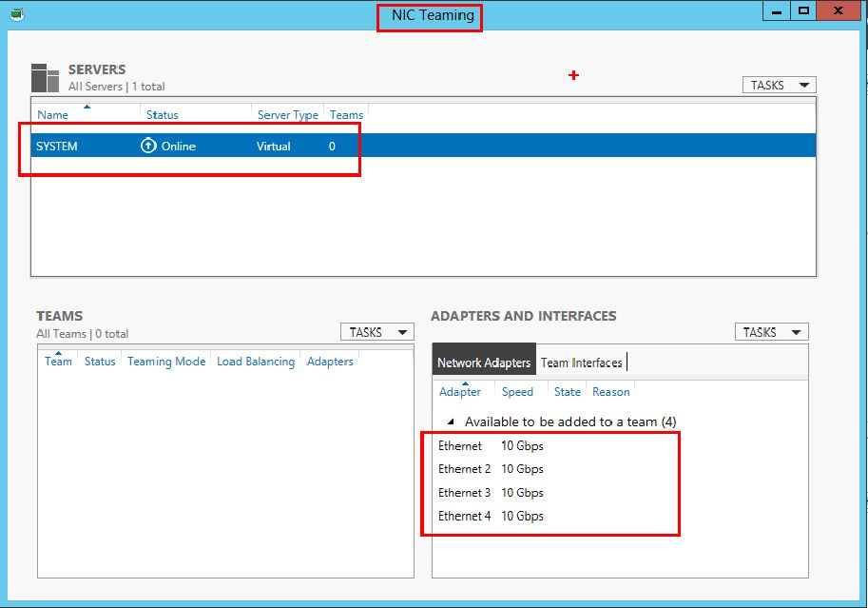Image resolution: width=868 pixels, height=608 pixels.
Task: Click the Servers section icon
Action: [46, 78]
